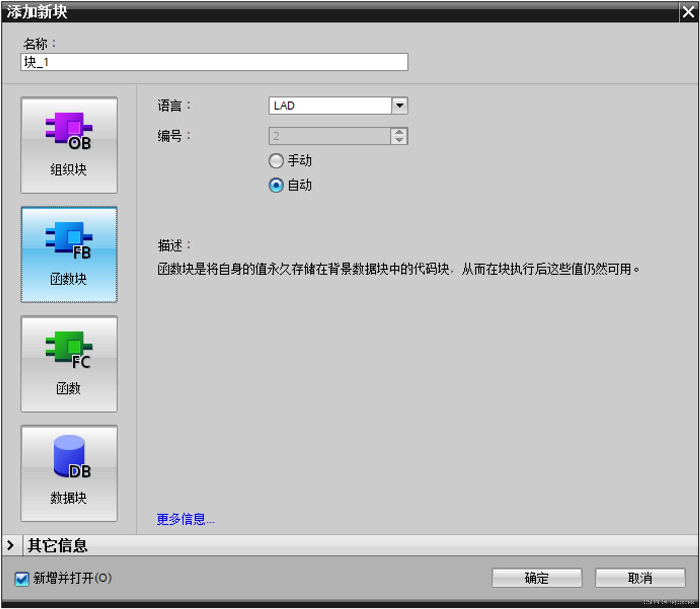The height and width of the screenshot is (609, 700).
Task: Toggle the 新增并打开(O) checkbox
Action: click(x=22, y=579)
